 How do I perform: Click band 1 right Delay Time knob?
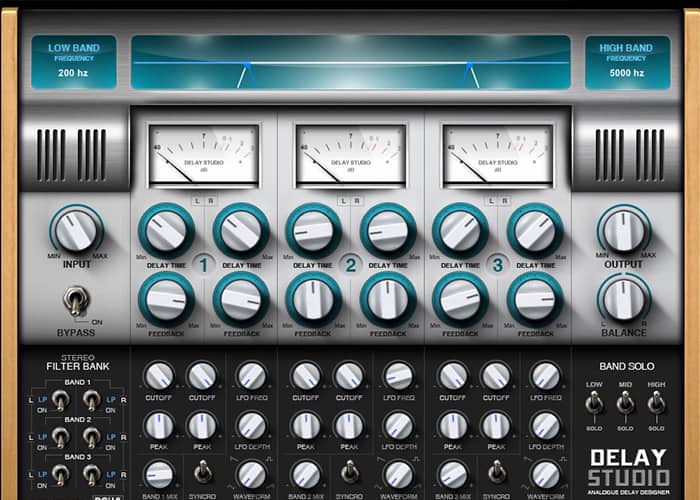pyautogui.click(x=242, y=231)
